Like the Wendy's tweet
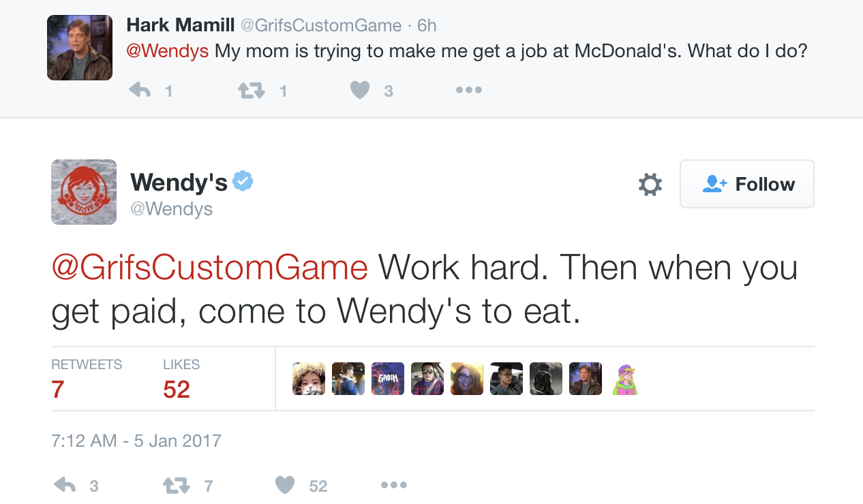The image size is (863, 504). [285, 485]
